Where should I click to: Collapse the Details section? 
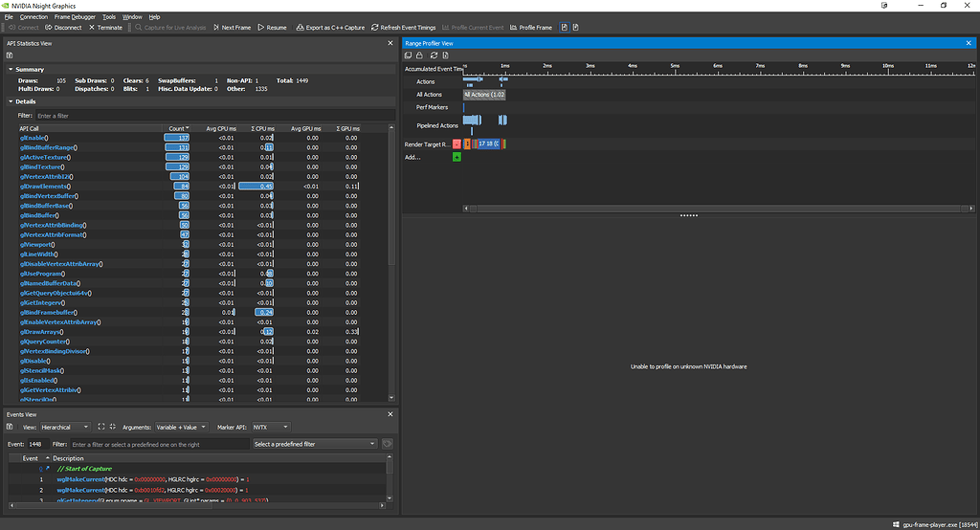point(11,101)
